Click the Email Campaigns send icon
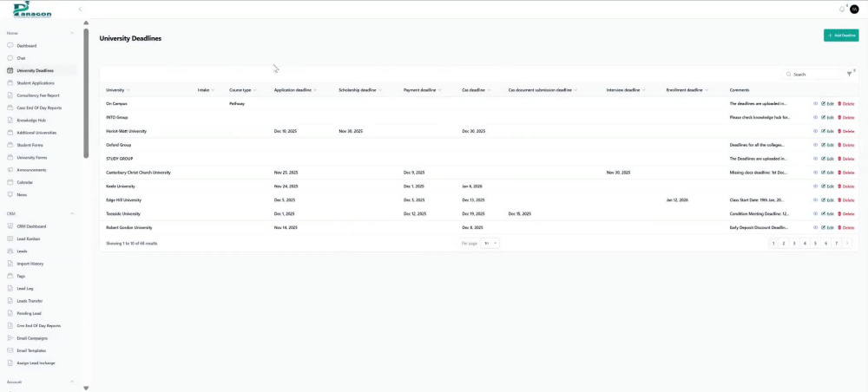 (10, 338)
